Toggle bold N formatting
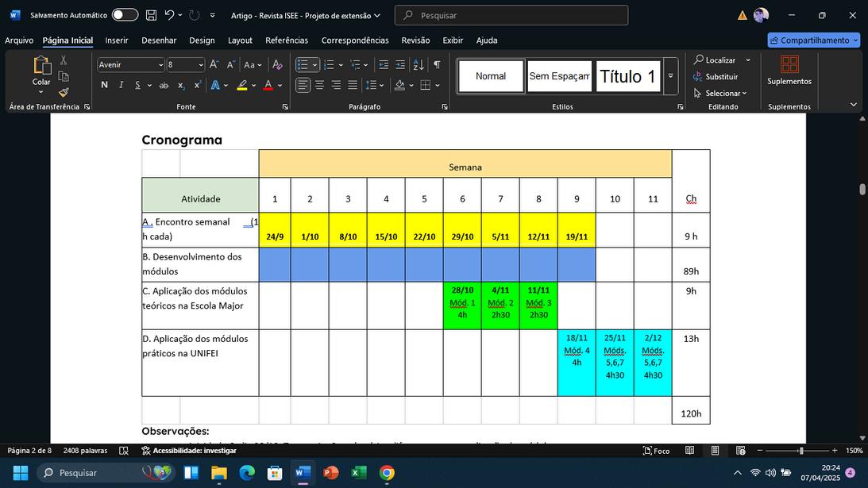The height and width of the screenshot is (488, 868). click(x=104, y=85)
